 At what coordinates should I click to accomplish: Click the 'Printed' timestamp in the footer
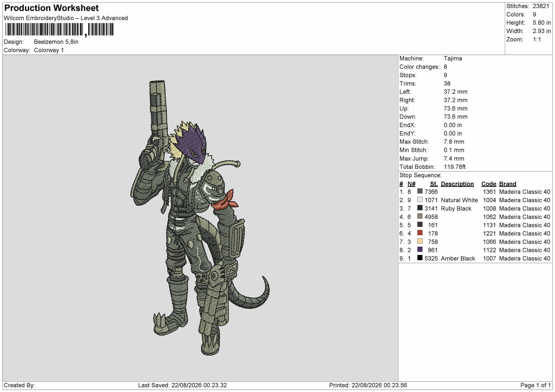point(368,385)
